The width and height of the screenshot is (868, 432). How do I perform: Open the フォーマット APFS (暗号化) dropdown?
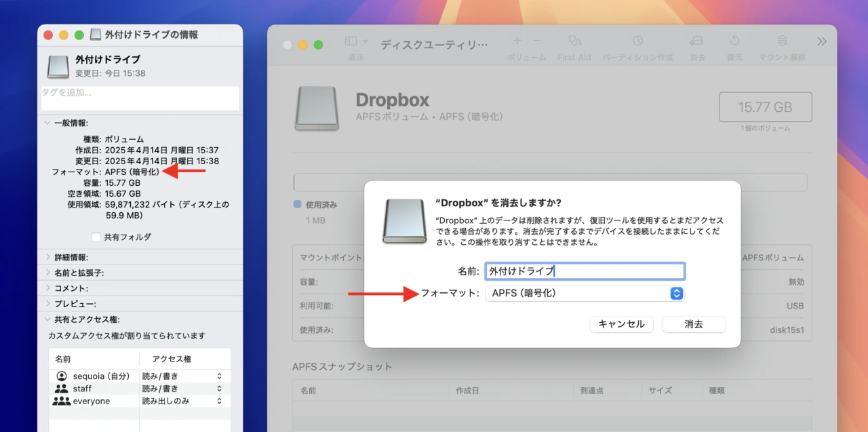(585, 294)
